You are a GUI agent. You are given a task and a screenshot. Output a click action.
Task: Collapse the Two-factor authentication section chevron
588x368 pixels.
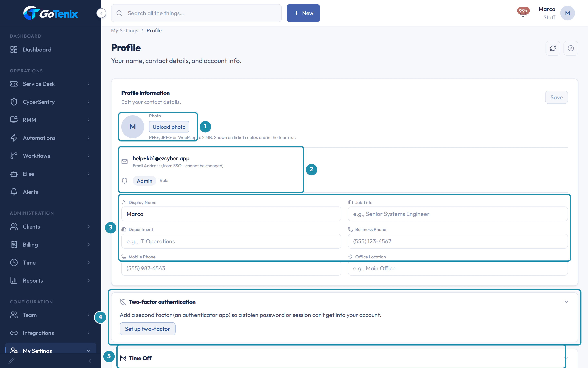tap(566, 302)
